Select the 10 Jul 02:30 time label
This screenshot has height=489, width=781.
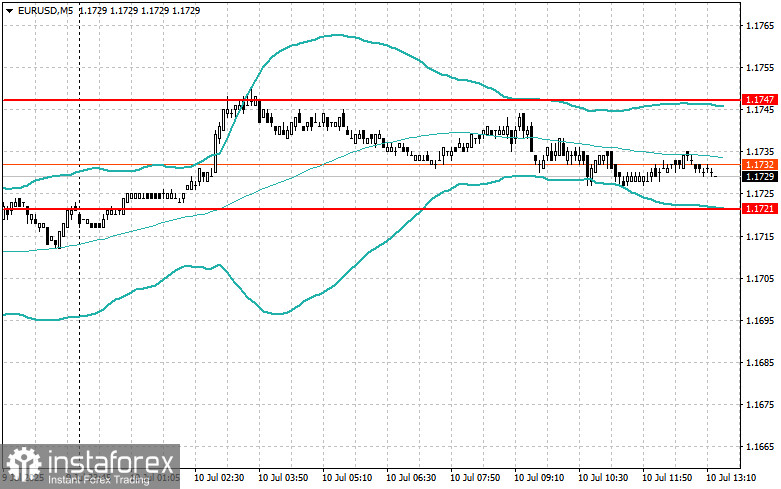[219, 478]
